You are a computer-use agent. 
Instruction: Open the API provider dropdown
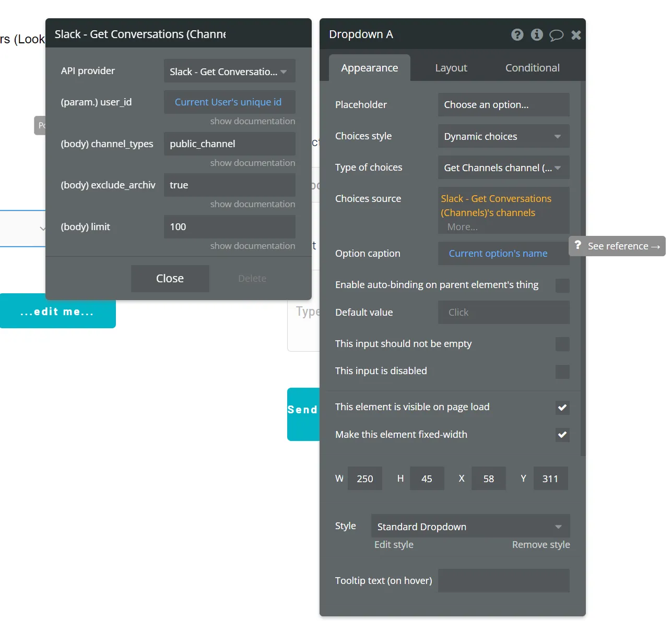pyautogui.click(x=230, y=71)
